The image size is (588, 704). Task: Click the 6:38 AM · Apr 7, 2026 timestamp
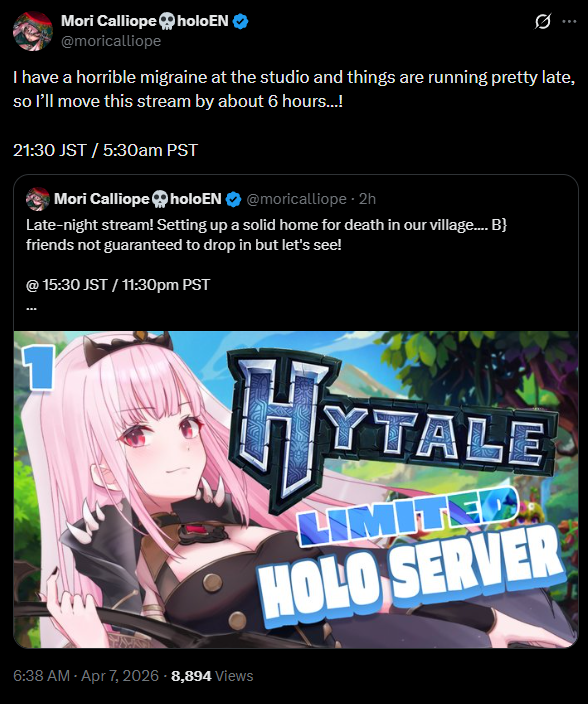86,676
